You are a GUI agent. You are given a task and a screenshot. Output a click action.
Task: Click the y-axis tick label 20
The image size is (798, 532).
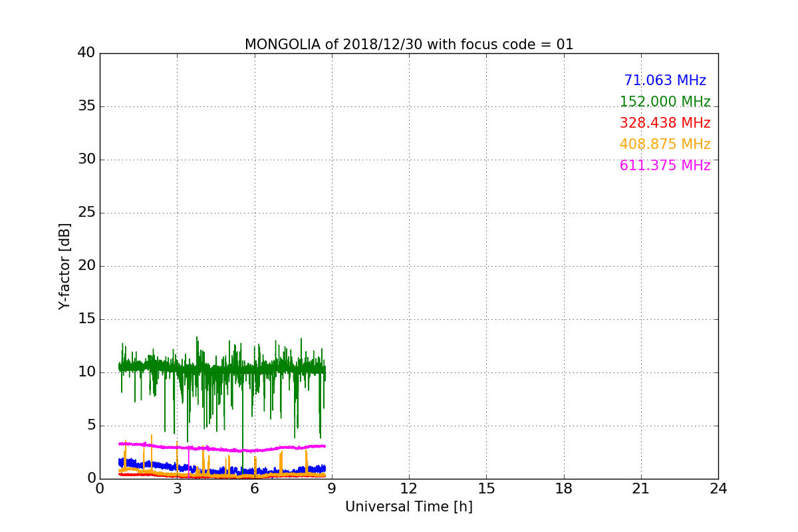click(x=86, y=266)
